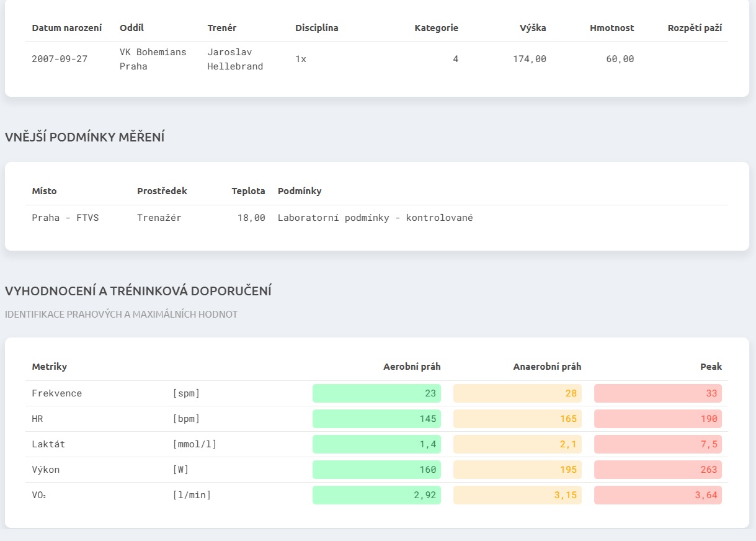This screenshot has width=756, height=541.
Task: Select the Praha - FTVS location cell
Action: coord(65,218)
